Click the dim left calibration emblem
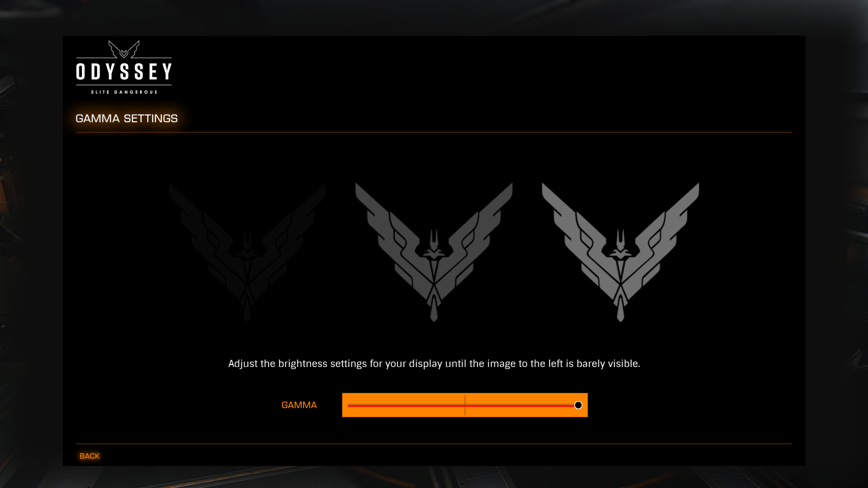The image size is (868, 488). (x=248, y=252)
